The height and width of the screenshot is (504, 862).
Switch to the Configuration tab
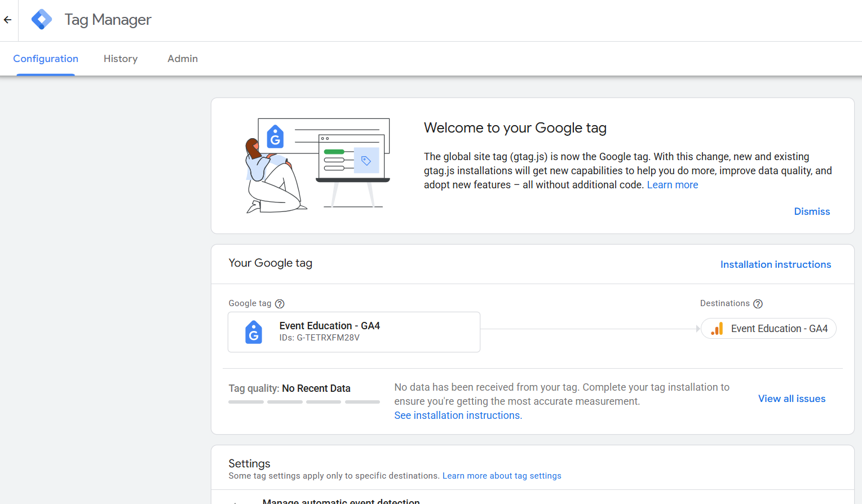46,59
